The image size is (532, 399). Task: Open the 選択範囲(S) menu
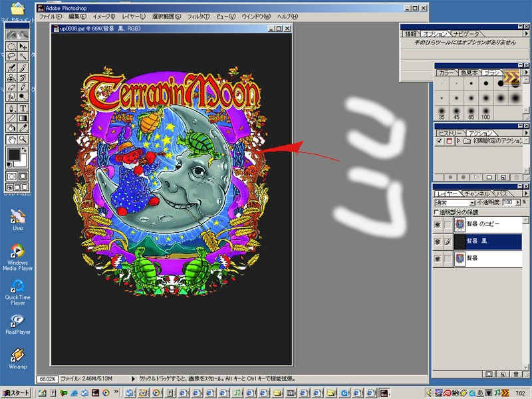point(167,16)
